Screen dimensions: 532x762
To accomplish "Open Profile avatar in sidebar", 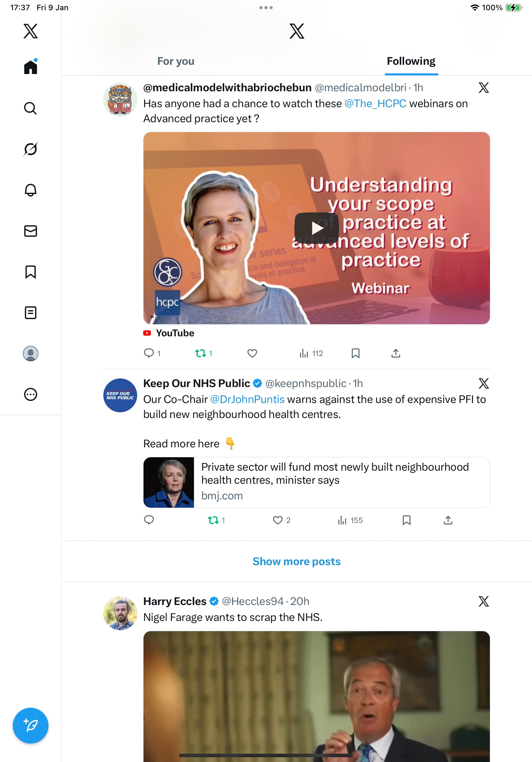I will click(x=31, y=354).
